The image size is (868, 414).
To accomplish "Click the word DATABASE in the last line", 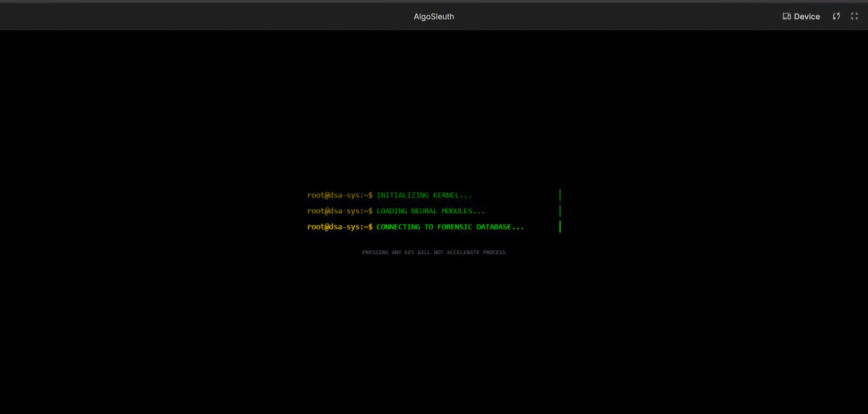I will tap(494, 227).
